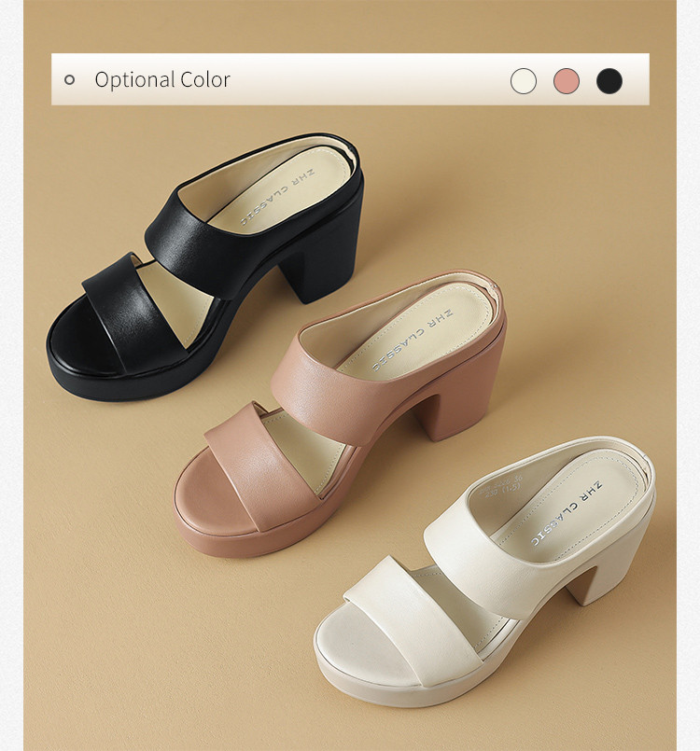Viewport: 700px width, 751px height.
Task: Click the pink platform sandal
Action: pos(340,412)
